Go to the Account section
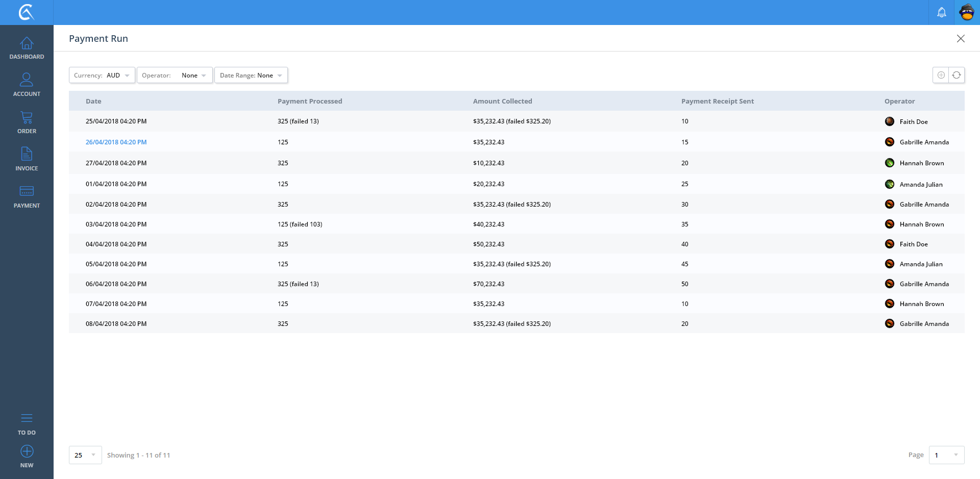Image resolution: width=980 pixels, height=479 pixels. [27, 85]
